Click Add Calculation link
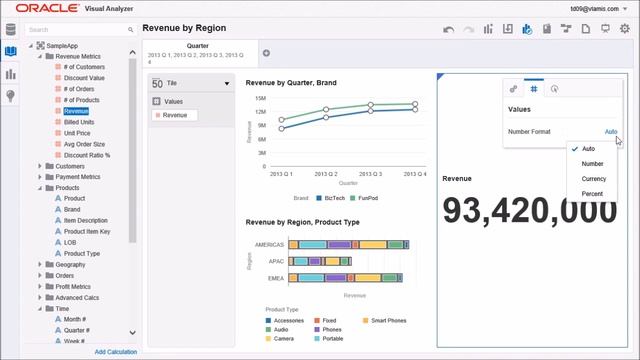The height and width of the screenshot is (360, 640). coord(116,352)
